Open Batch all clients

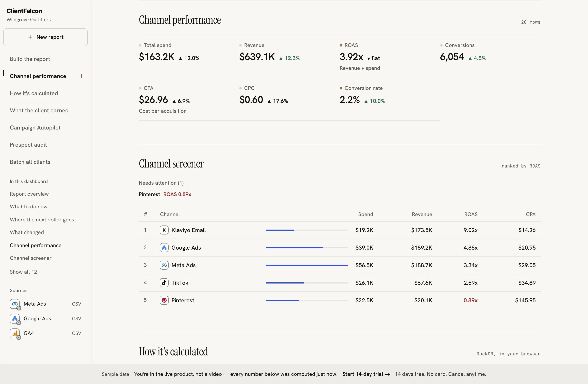pos(30,162)
